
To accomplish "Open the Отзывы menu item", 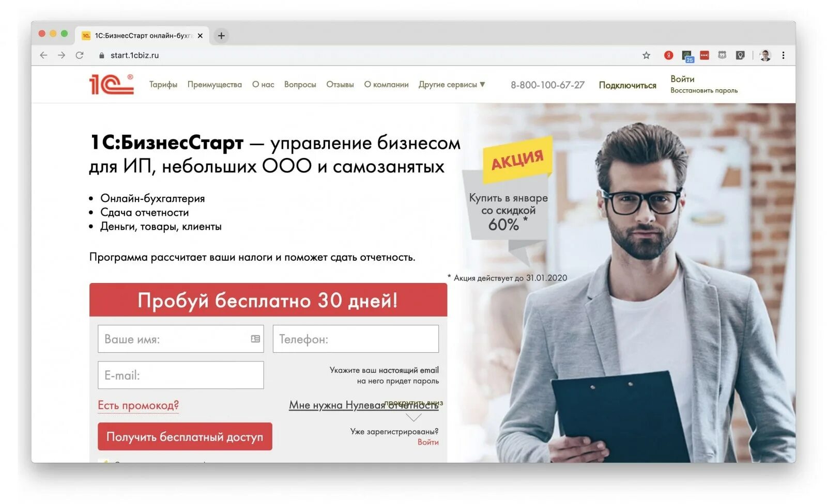I will (340, 84).
